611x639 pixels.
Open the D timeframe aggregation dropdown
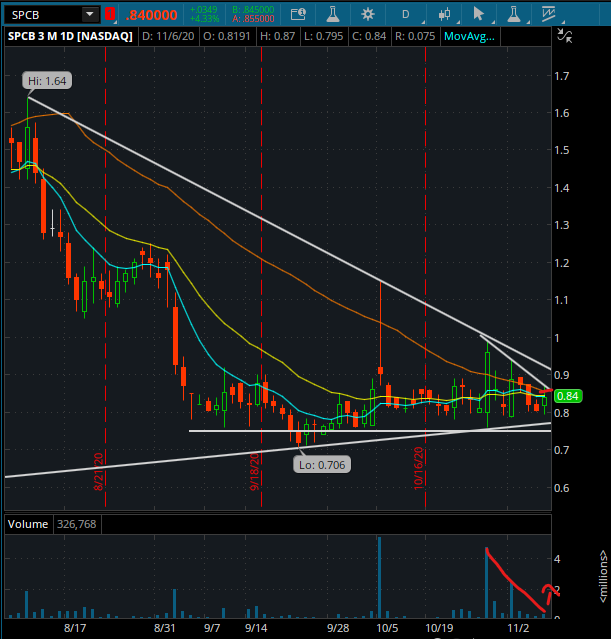406,15
